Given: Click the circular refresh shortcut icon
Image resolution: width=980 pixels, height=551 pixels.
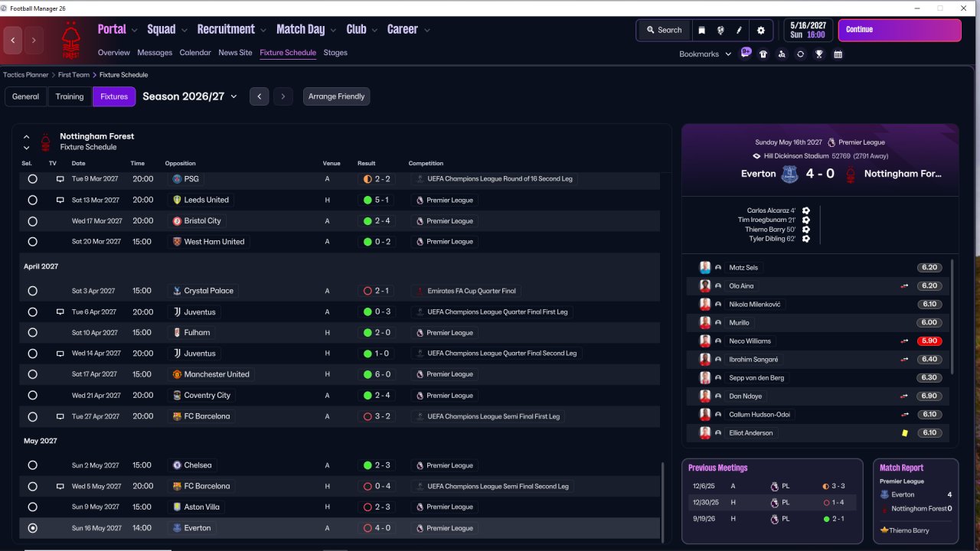Looking at the screenshot, I should [x=800, y=54].
